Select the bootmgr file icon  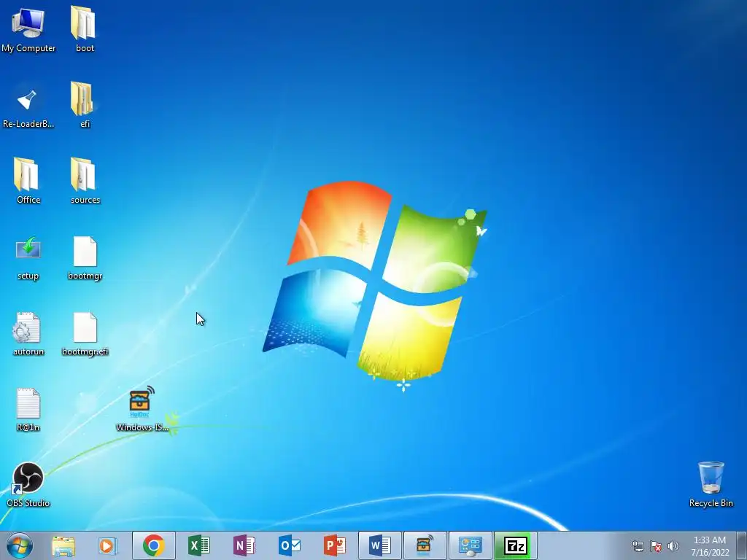[x=85, y=257]
